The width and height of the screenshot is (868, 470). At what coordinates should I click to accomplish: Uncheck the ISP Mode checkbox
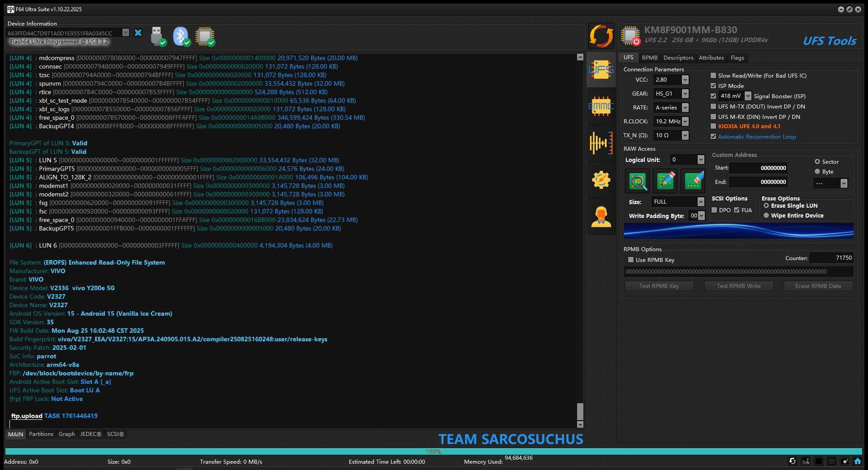[x=713, y=86]
